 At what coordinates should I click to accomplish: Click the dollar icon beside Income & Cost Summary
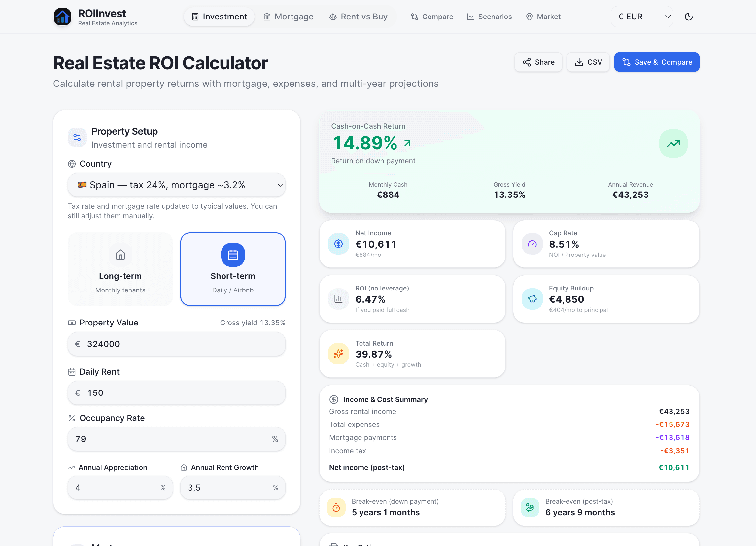[x=334, y=399]
